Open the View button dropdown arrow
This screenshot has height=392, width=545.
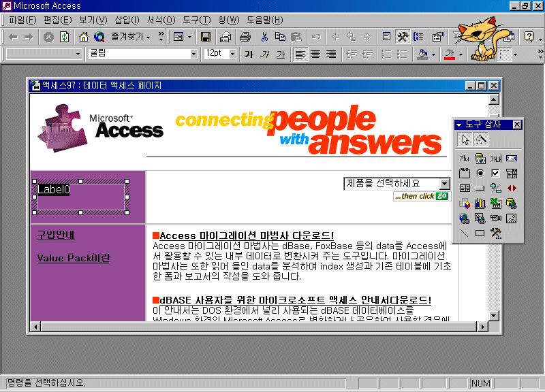pos(190,37)
